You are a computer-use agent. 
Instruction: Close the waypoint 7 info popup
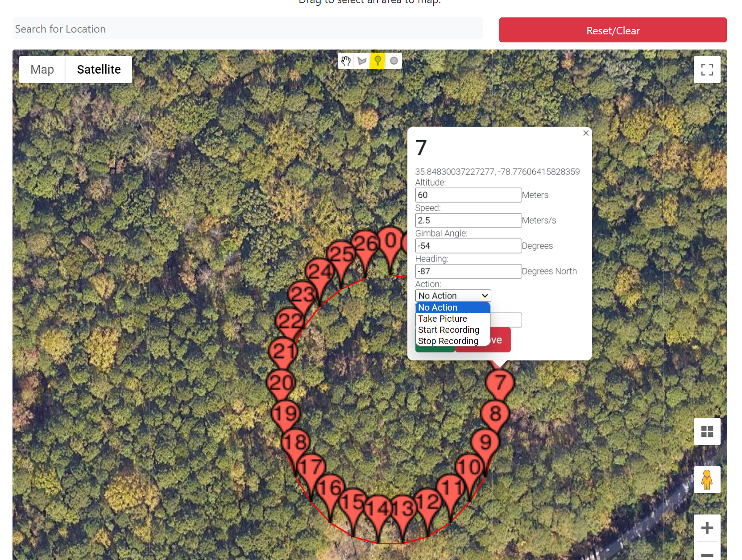(x=586, y=133)
